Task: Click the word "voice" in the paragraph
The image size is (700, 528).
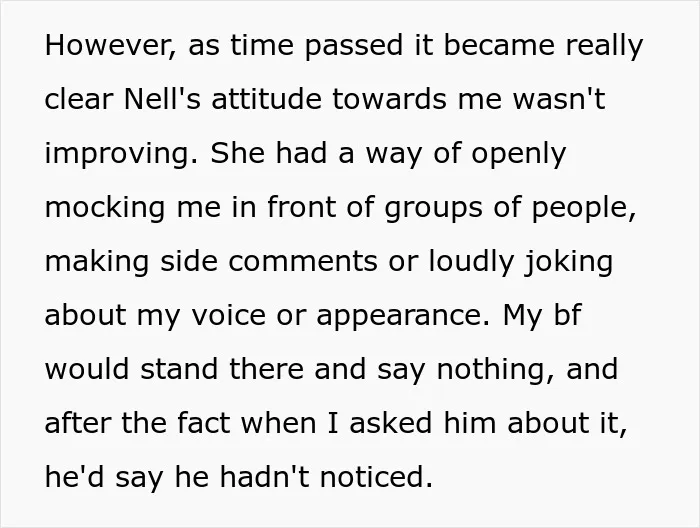Action: pos(229,315)
